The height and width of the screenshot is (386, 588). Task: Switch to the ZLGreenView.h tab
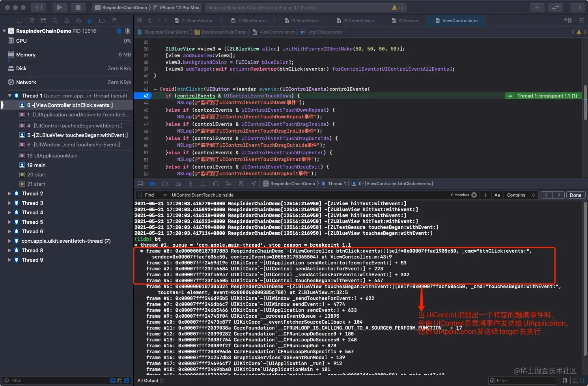point(355,21)
